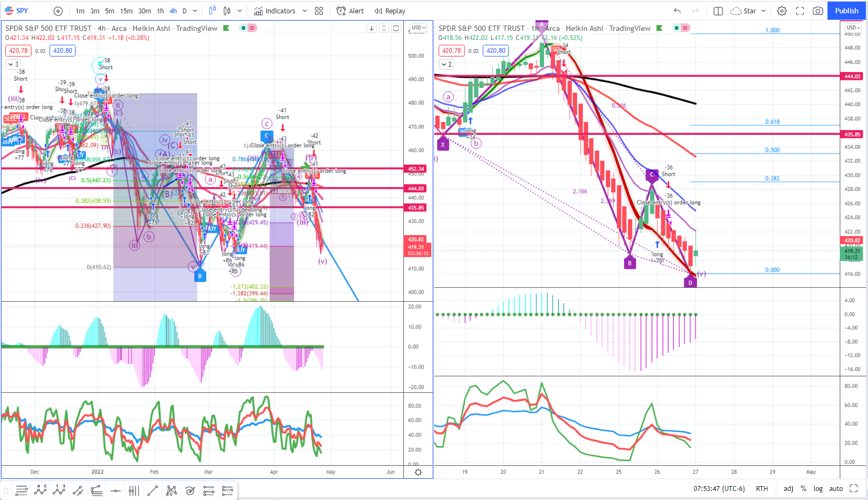Open chart settings gear in top toolbar
The height and width of the screenshot is (500, 868).
pos(782,11)
